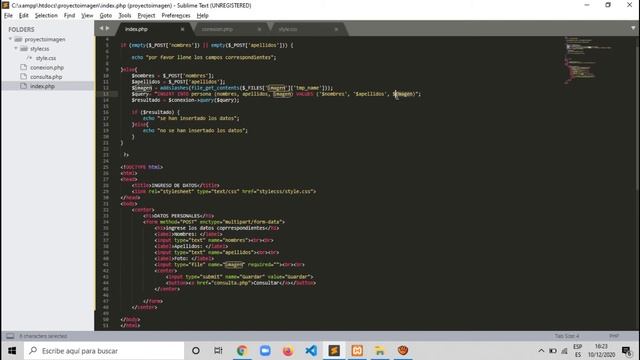Open the yellow folder app in taskbar
Image resolution: width=640 pixels, height=360 pixels.
pyautogui.click(x=380, y=351)
